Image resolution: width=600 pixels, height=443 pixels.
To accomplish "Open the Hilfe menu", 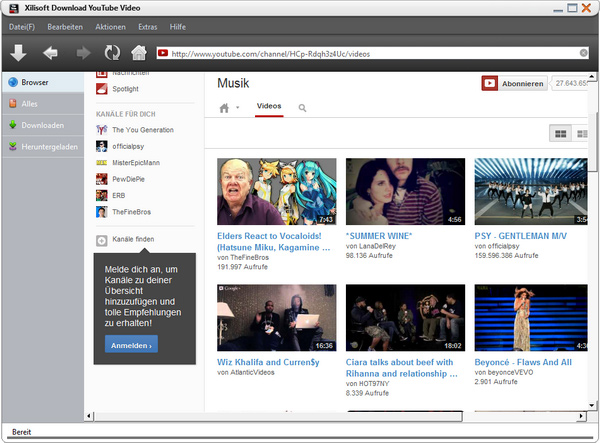I will (x=178, y=27).
